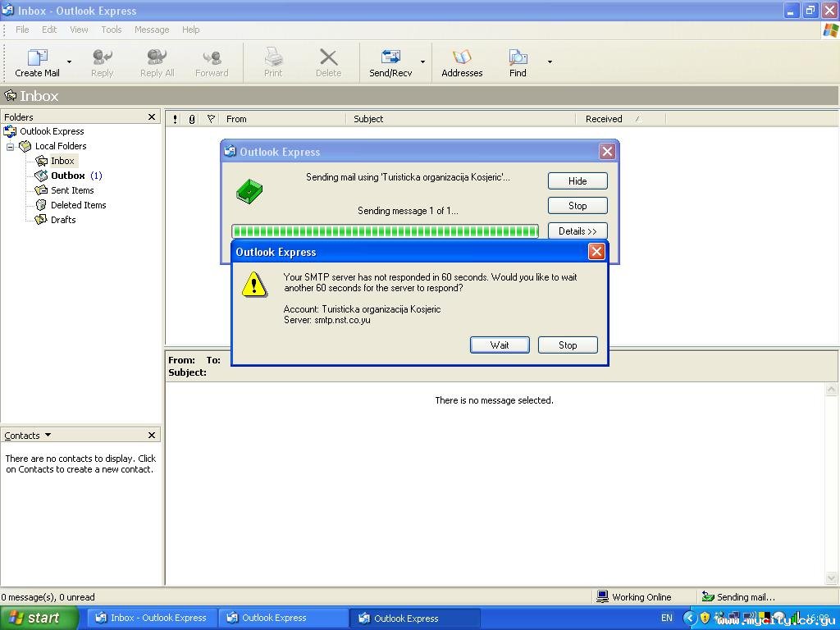Collapse the Local Folders tree node
This screenshot has height=630, width=840.
click(x=10, y=146)
